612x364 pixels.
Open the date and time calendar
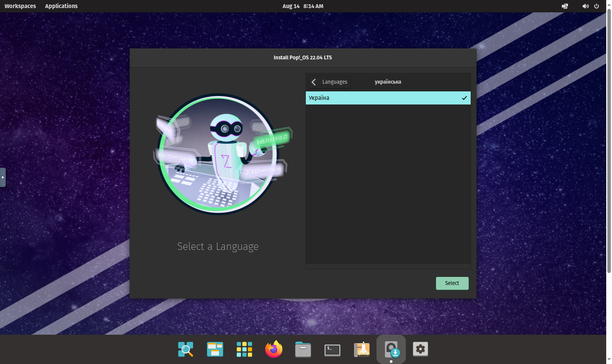303,6
